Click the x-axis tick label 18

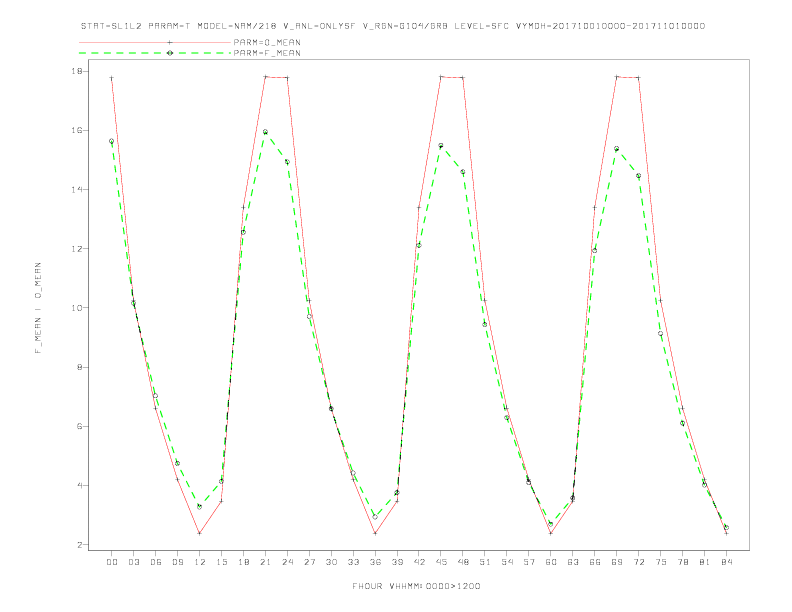coord(243,562)
